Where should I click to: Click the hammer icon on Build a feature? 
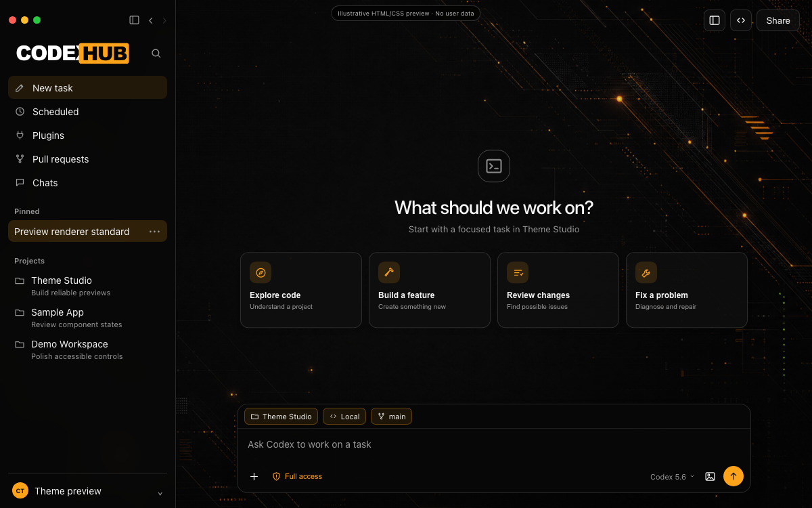click(x=389, y=272)
